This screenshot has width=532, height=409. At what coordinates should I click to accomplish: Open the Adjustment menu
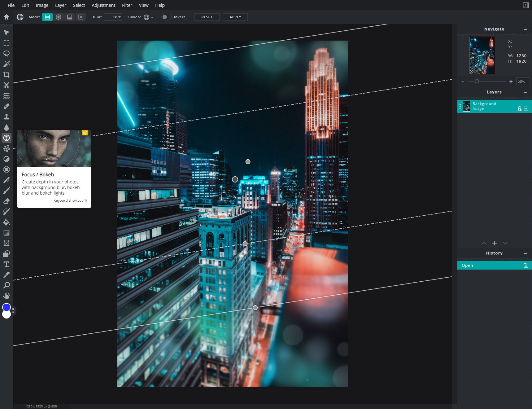coord(103,5)
